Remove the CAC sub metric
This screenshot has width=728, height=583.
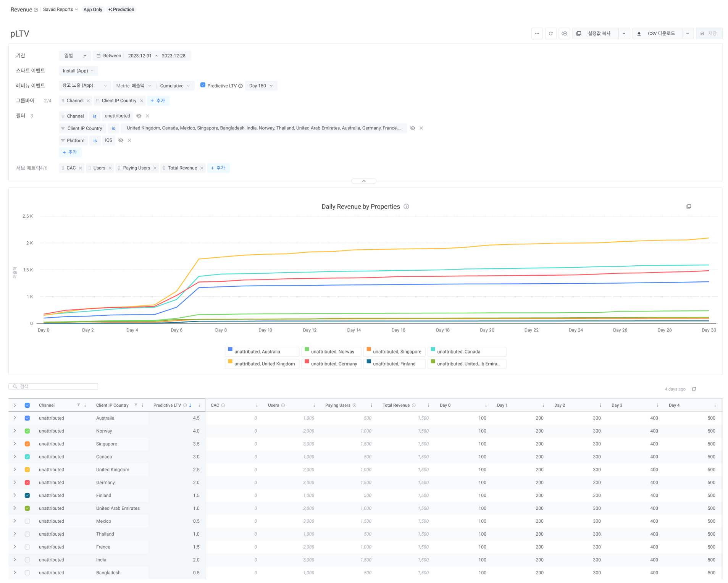pyautogui.click(x=81, y=168)
